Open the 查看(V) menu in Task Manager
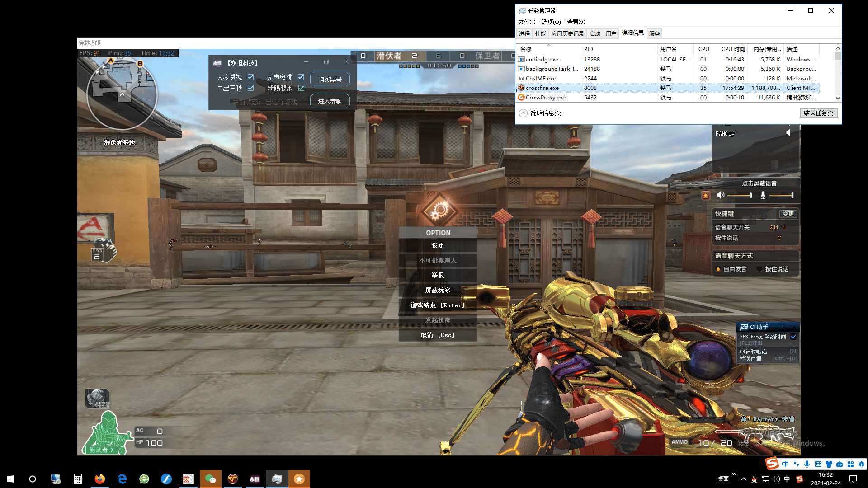 tap(576, 22)
